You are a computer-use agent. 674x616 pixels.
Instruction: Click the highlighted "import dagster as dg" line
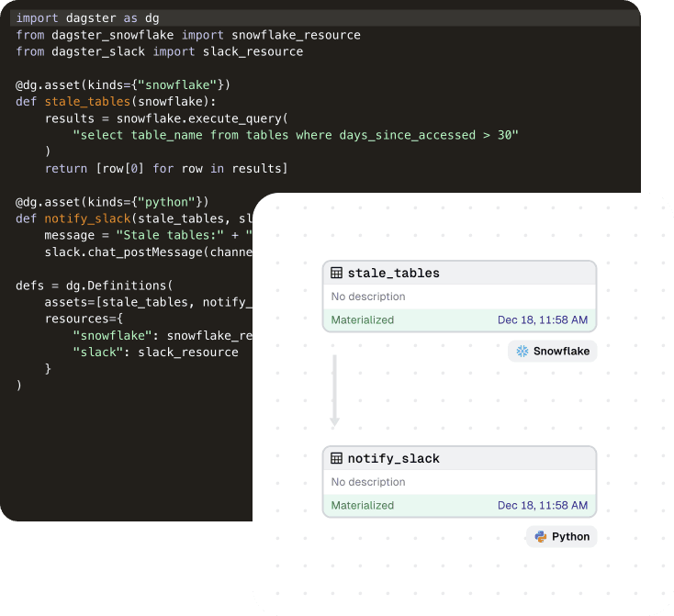point(87,17)
